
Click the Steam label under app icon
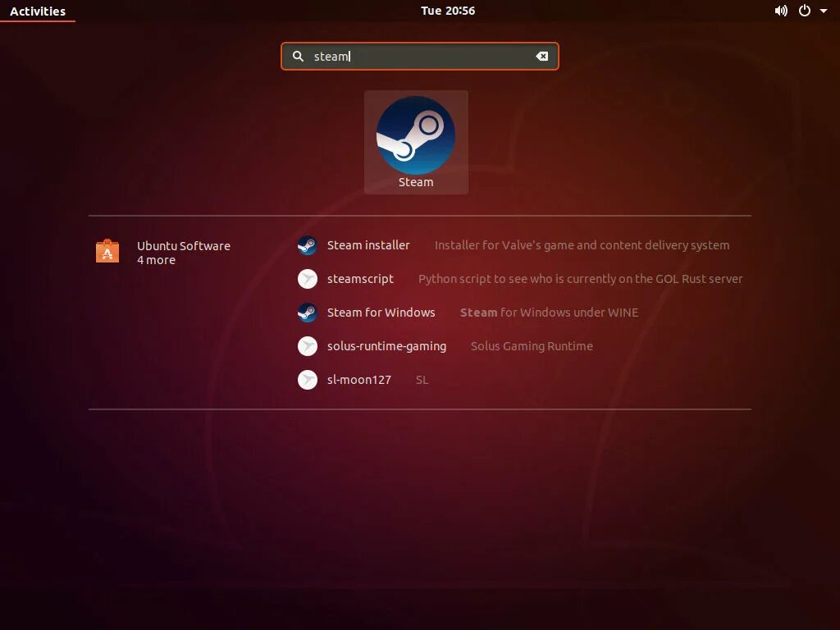[416, 182]
